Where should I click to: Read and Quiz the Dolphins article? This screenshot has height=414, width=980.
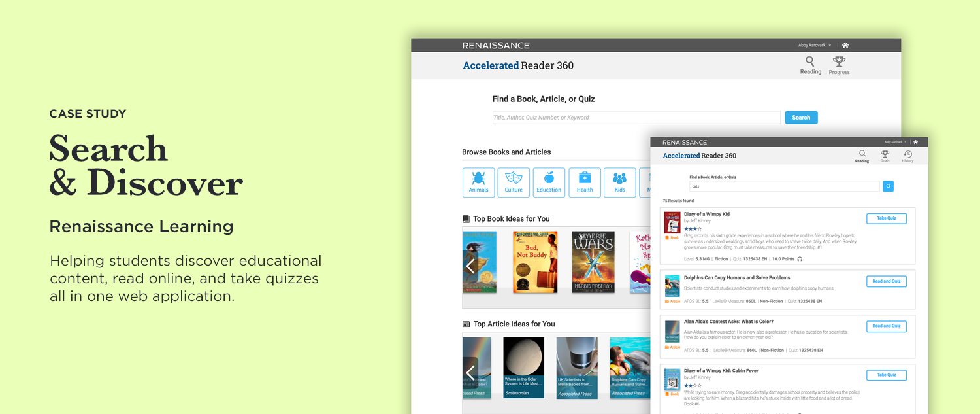[887, 281]
